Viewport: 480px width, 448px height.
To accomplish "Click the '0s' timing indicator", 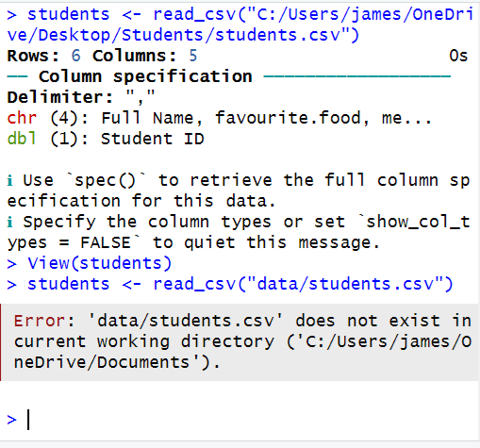I will 458,56.
